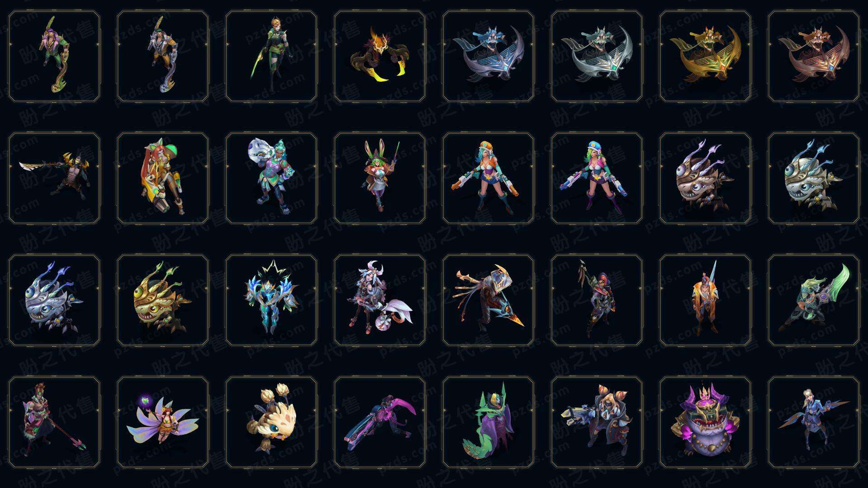This screenshot has height=488, width=868.
Task: Select the golden boat rider skin
Action: [705, 56]
